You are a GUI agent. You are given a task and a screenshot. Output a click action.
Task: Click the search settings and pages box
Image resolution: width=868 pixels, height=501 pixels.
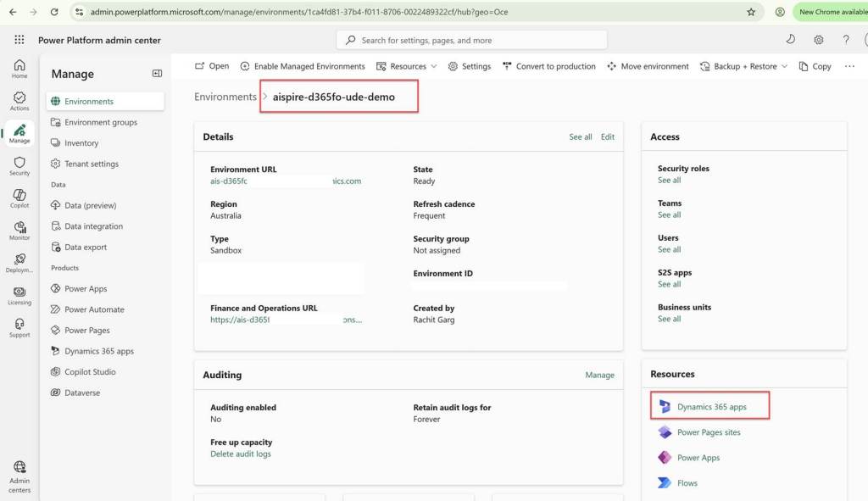click(471, 40)
